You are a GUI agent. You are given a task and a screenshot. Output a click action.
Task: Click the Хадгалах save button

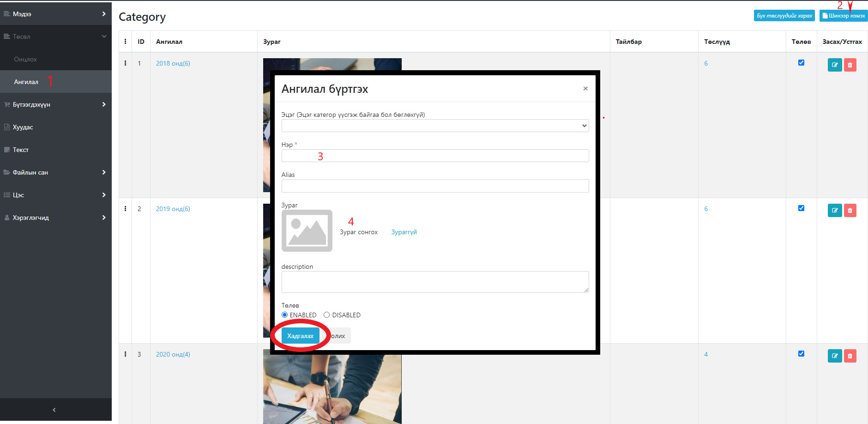click(300, 336)
